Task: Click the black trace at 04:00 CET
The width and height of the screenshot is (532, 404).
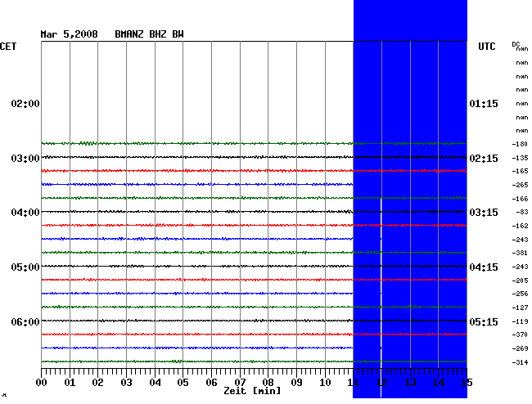Action: [x=254, y=212]
